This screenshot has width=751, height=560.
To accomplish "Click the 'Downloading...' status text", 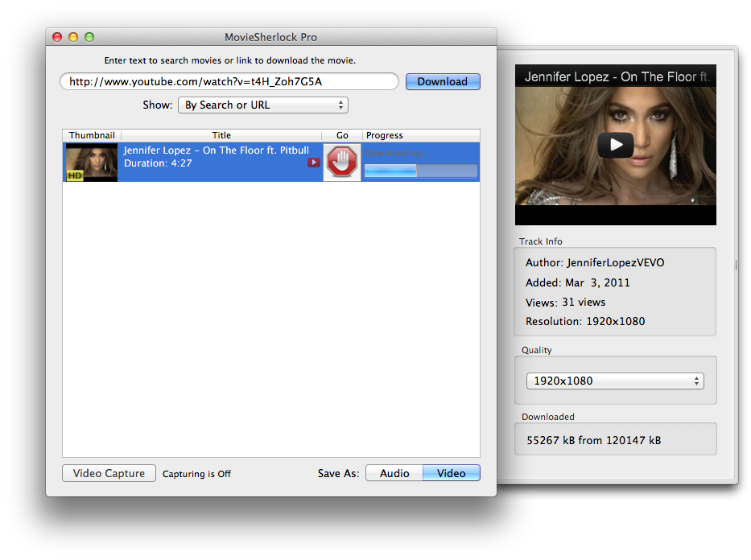I will coord(398,153).
